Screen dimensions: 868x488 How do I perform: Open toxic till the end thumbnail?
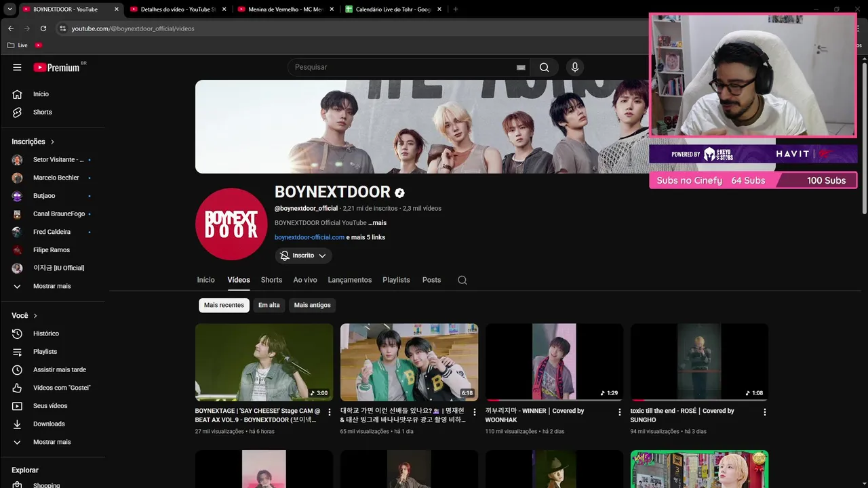coord(699,362)
